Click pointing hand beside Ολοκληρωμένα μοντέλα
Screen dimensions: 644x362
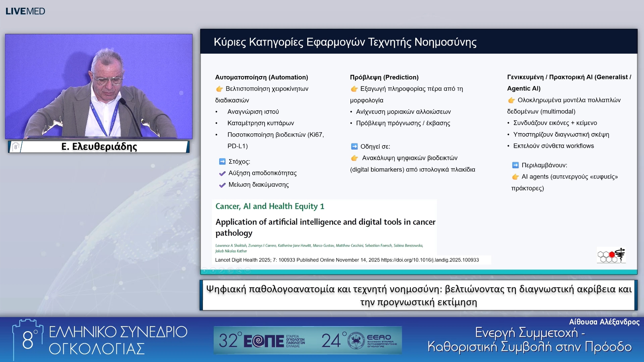pyautogui.click(x=512, y=100)
